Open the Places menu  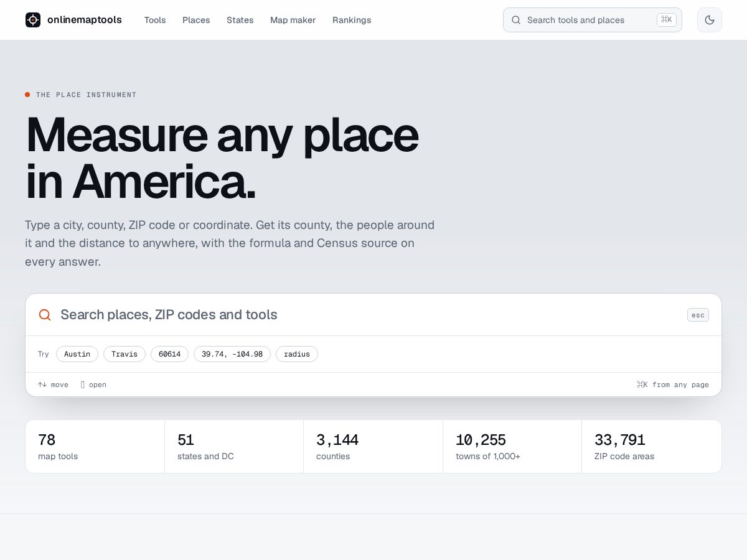(x=196, y=20)
